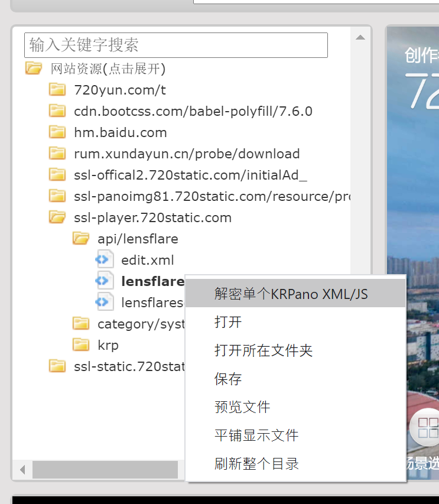Click the horizontal scrollbar left arrow
Image resolution: width=439 pixels, height=504 pixels.
tap(22, 470)
